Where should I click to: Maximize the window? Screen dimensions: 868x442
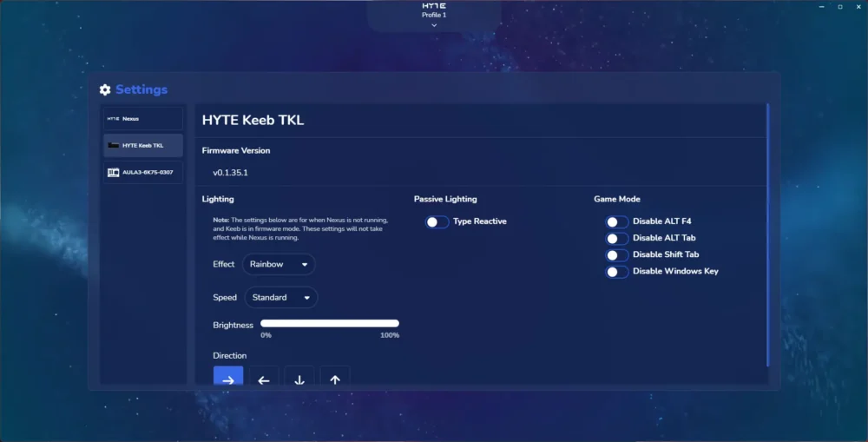[x=839, y=7]
